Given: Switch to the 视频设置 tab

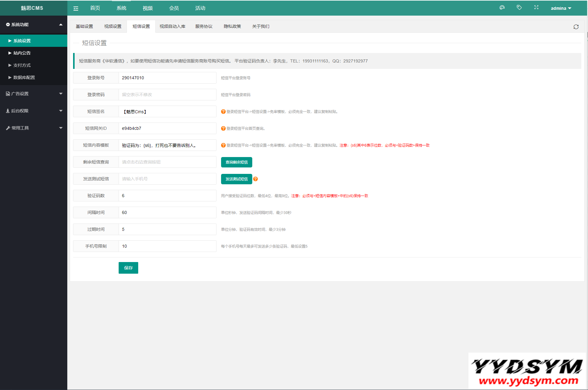Looking at the screenshot, I should click(113, 26).
